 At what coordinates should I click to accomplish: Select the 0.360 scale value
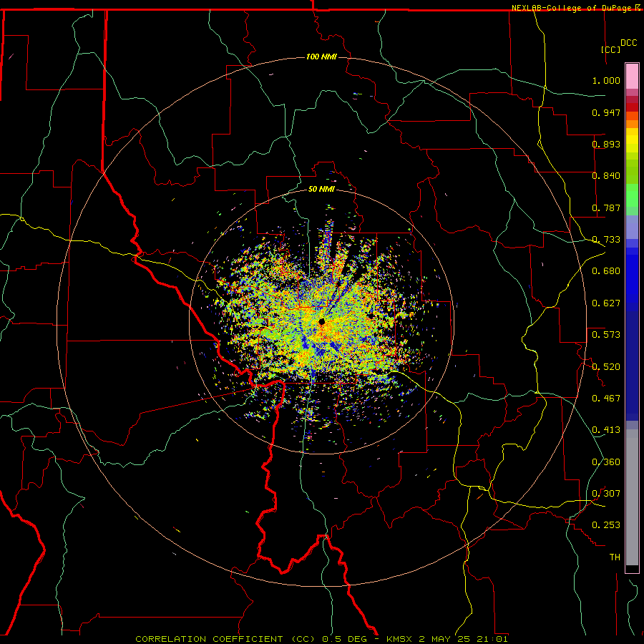(x=606, y=462)
